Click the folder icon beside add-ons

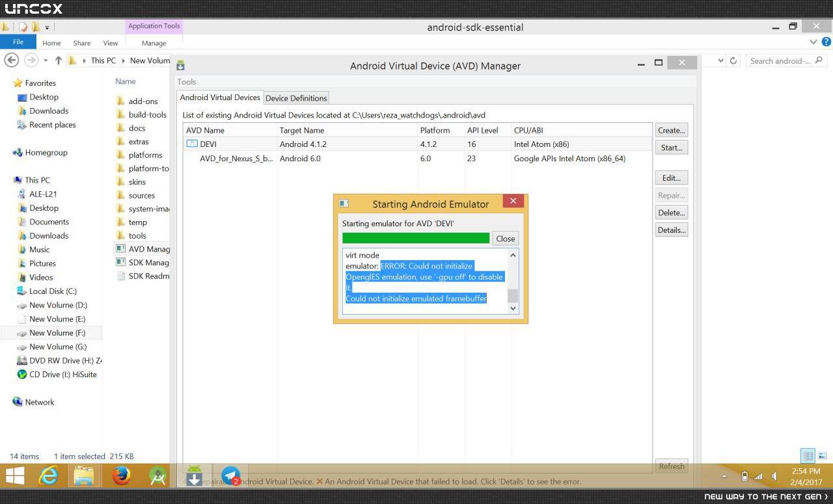120,101
